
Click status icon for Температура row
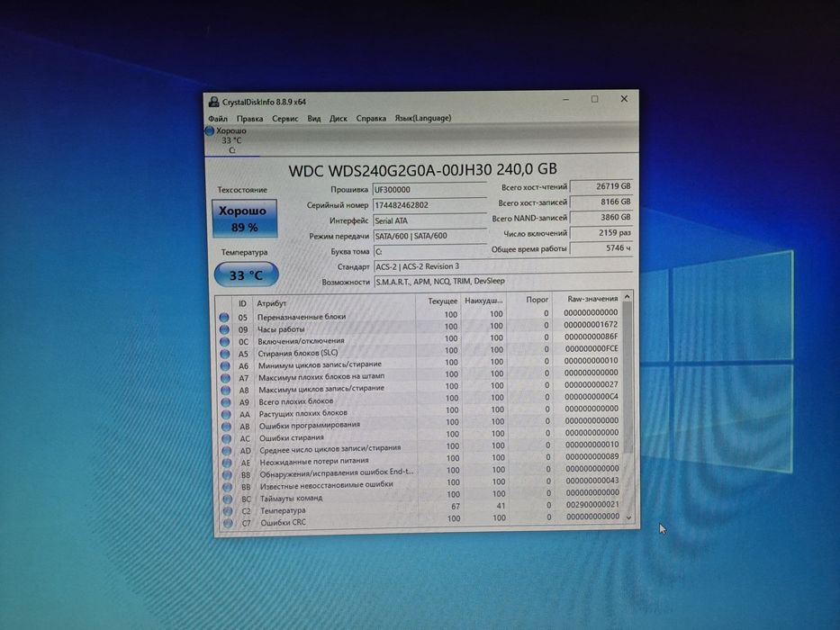pos(228,511)
